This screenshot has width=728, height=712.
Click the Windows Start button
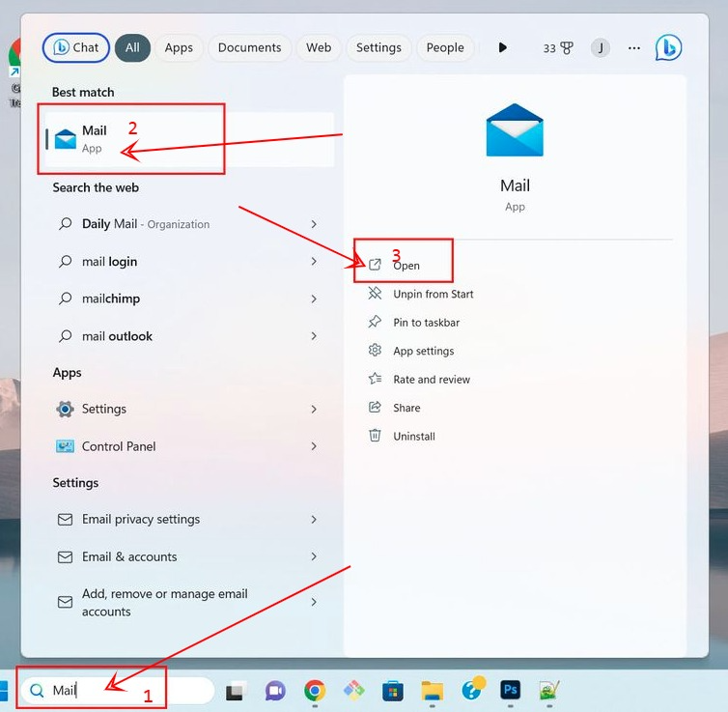(4, 691)
